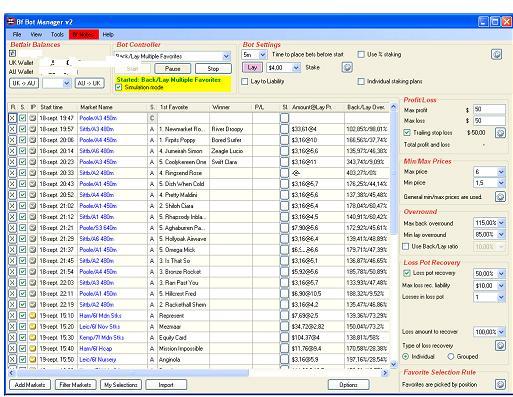Open General min/max prices settings icon
513x397 pixels.
tap(500, 197)
